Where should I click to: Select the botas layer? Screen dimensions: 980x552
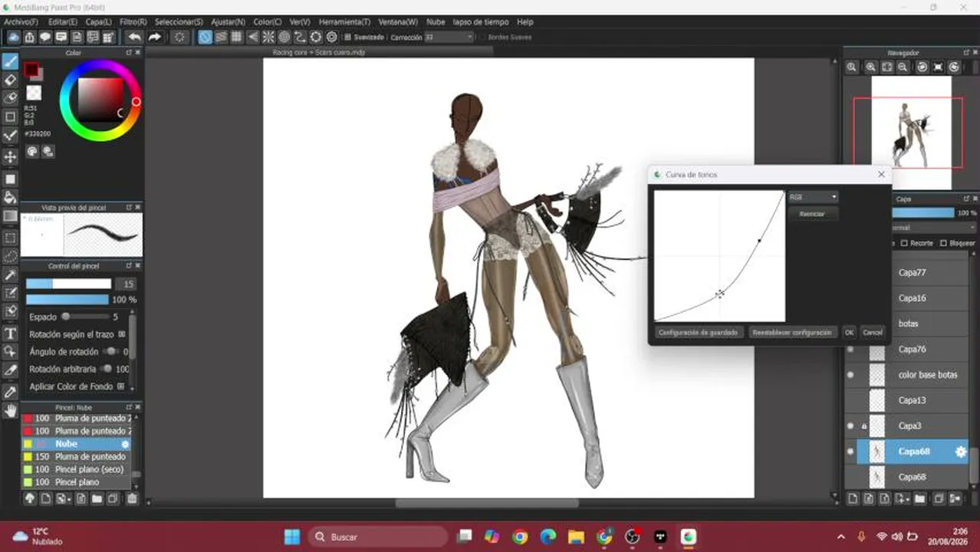click(908, 324)
